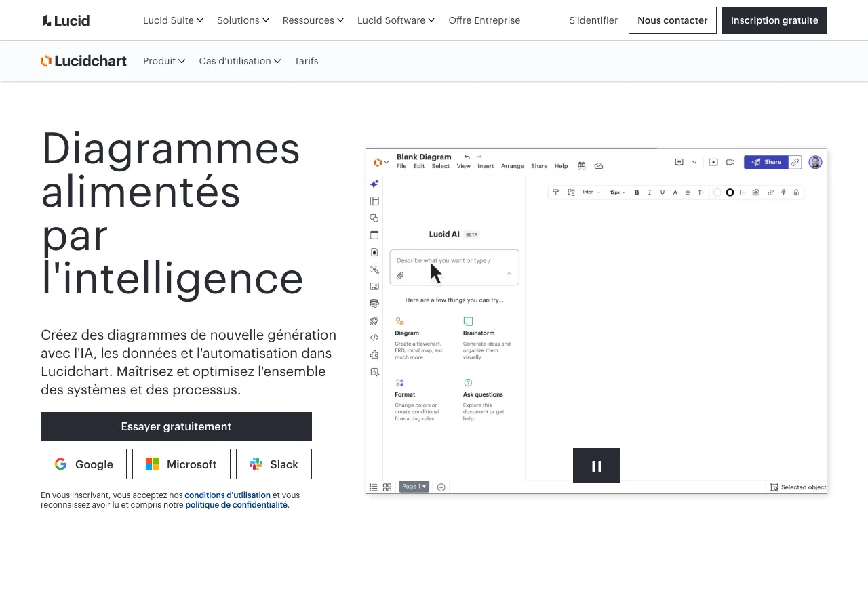Click the Lucid logo in top bar
The image size is (868, 610).
[x=66, y=20]
